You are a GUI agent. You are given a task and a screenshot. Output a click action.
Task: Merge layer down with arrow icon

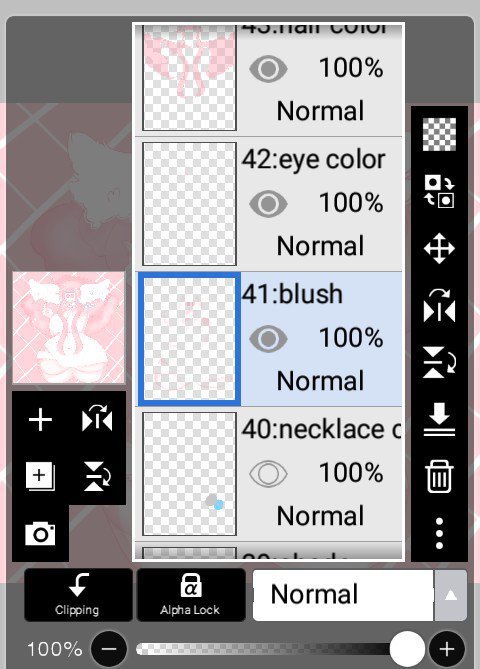pos(439,419)
